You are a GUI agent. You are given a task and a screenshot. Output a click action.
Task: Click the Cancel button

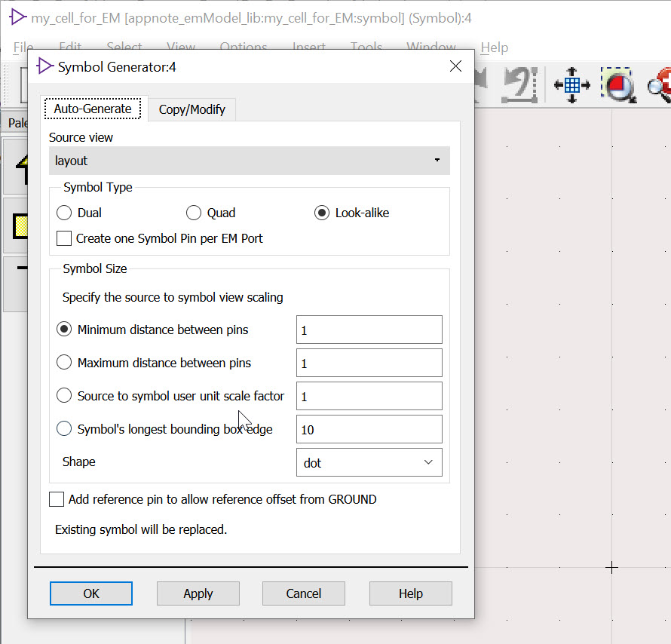304,593
